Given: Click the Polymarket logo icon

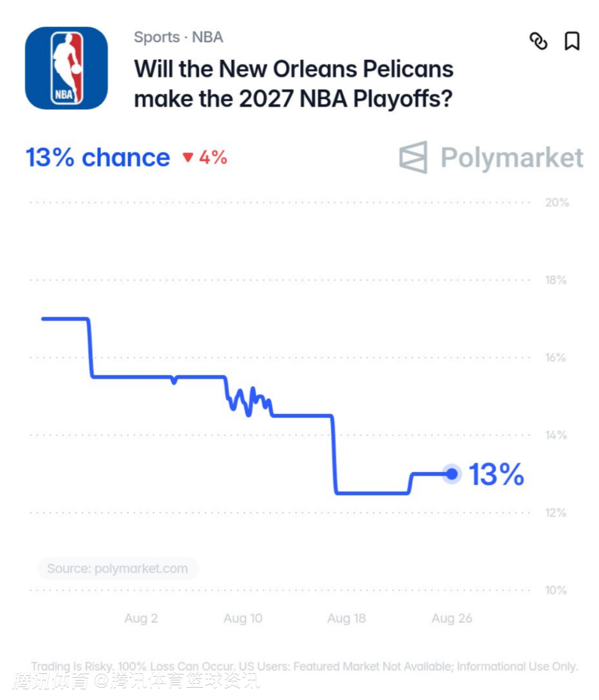Looking at the screenshot, I should point(414,157).
